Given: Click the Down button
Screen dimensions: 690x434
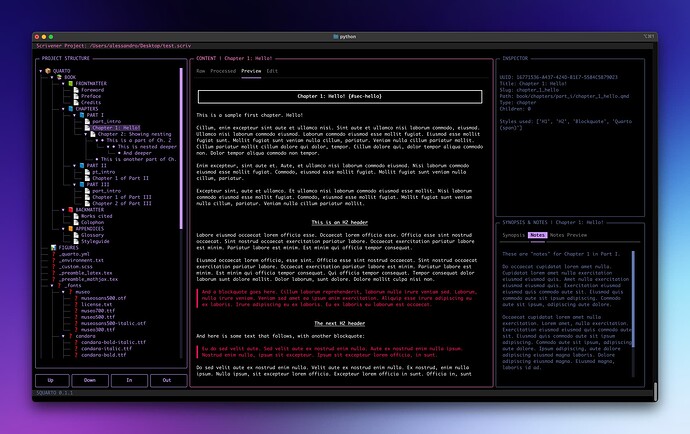Looking at the screenshot, I should [x=90, y=380].
